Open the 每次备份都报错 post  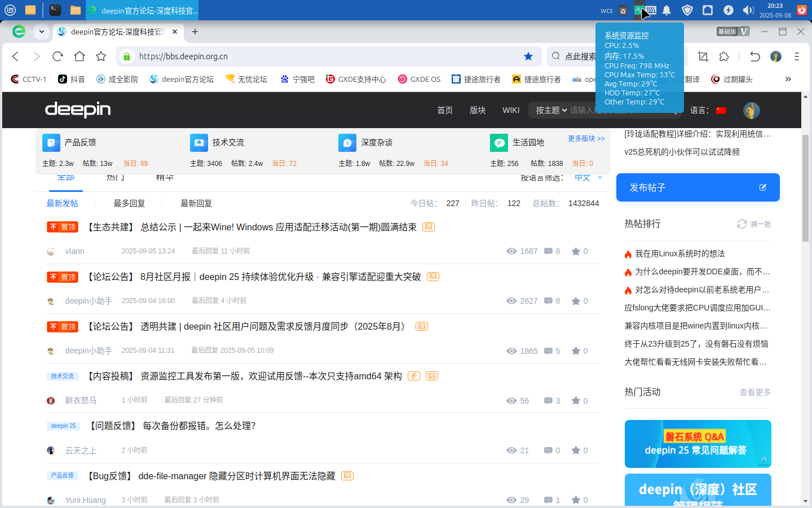click(199, 426)
